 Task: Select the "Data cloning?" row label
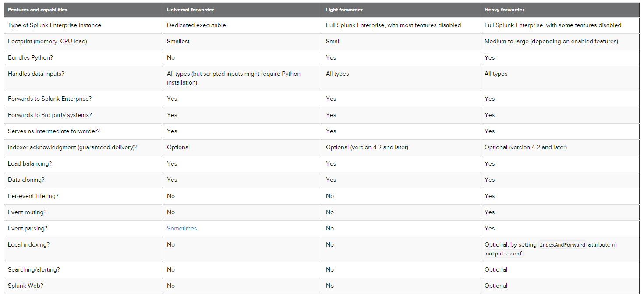tap(26, 180)
